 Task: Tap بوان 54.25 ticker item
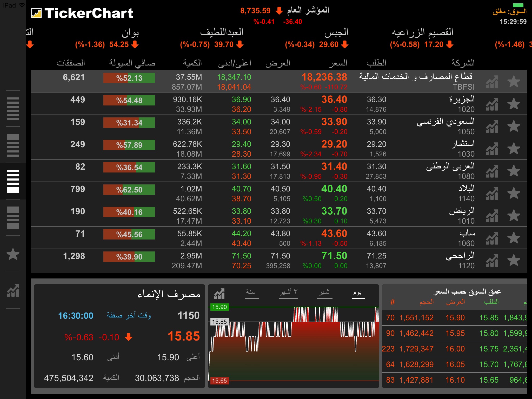[107, 38]
